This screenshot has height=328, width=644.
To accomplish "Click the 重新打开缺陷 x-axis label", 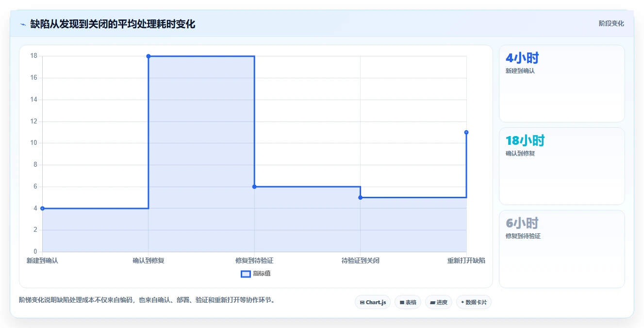I will (x=466, y=261).
